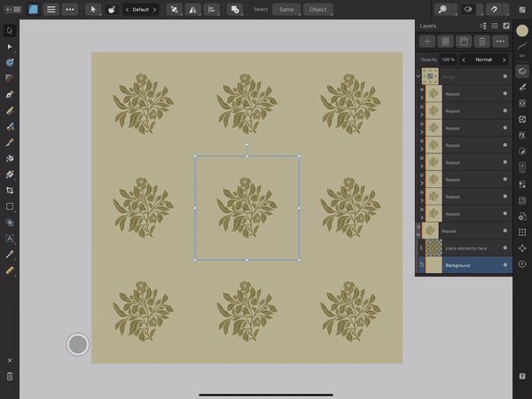Click the trash icon at bottom left
532x399 pixels.
click(x=10, y=376)
